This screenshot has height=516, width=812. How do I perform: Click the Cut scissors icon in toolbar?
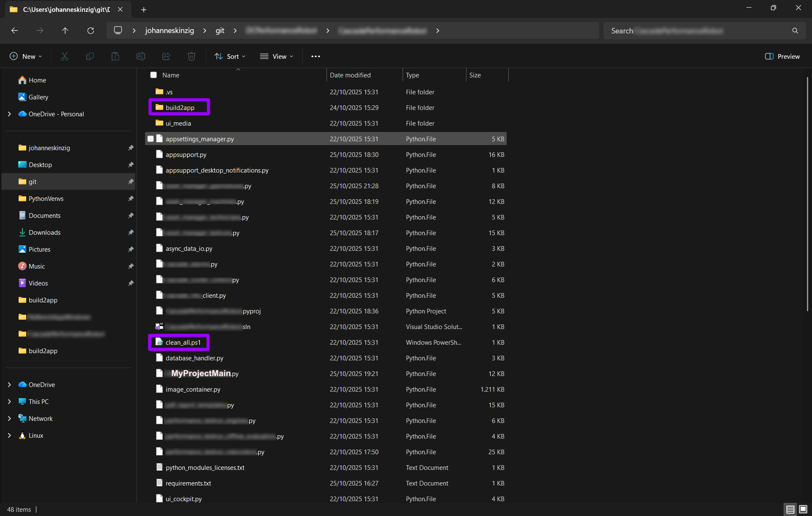tap(65, 56)
